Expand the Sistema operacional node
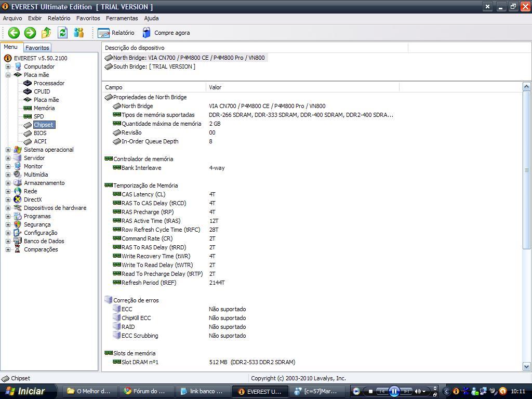The height and width of the screenshot is (399, 532). click(8, 150)
